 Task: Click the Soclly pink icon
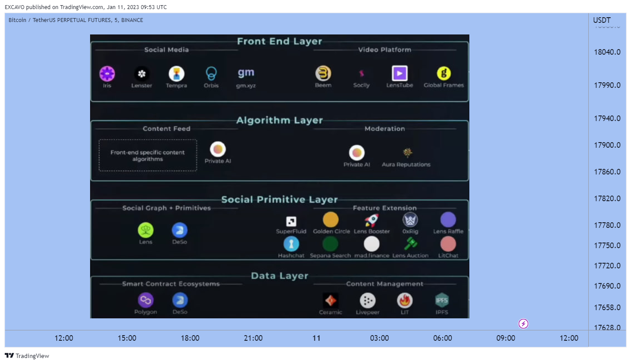(362, 73)
